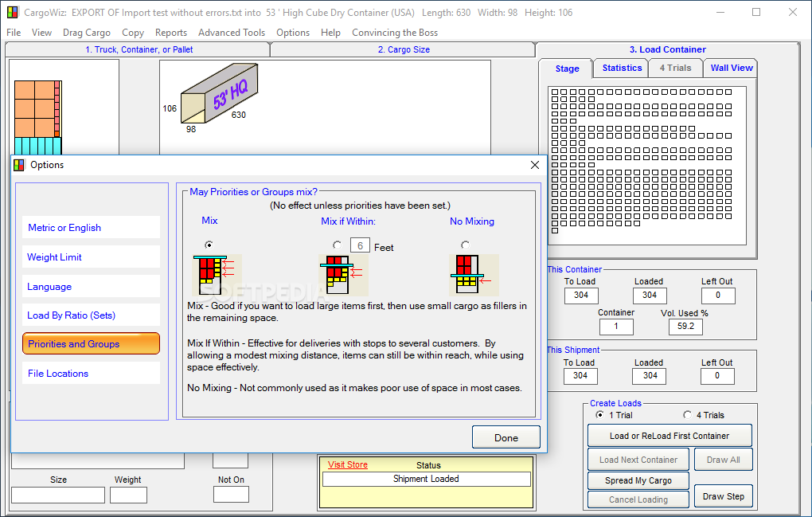This screenshot has width=812, height=517.
Task: Open the View menu
Action: [41, 33]
